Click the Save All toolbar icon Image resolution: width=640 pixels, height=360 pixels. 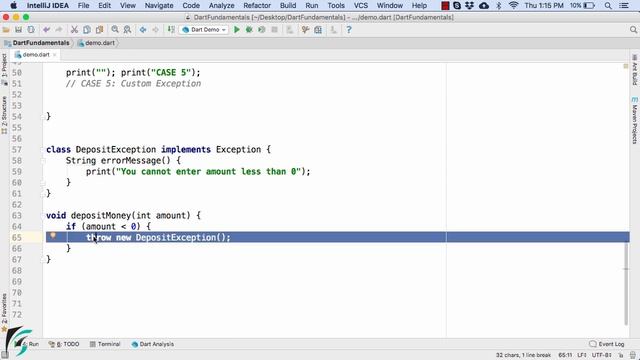coord(18,30)
